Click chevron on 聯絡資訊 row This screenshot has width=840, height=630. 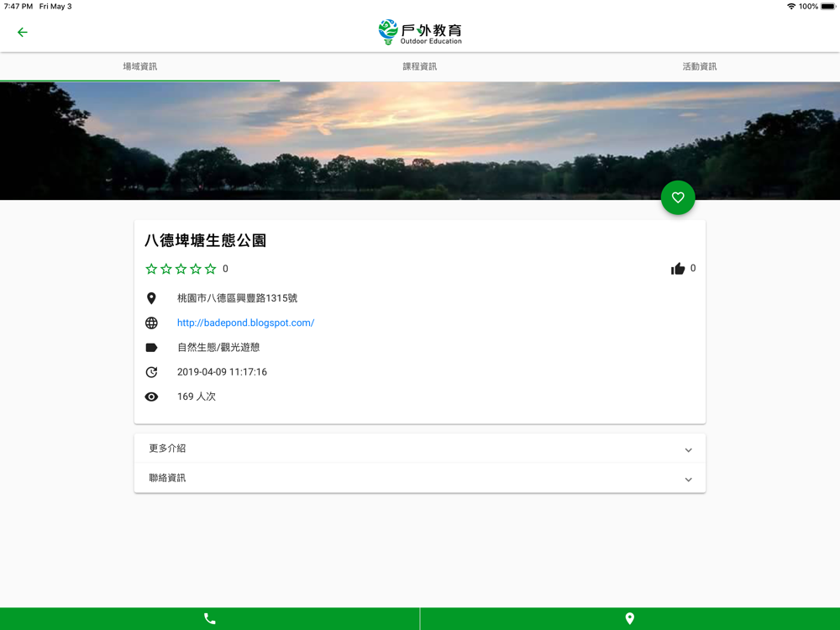[x=689, y=480]
